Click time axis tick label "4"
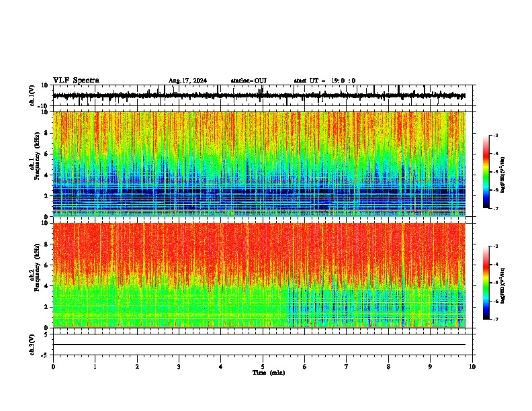 pos(221,367)
